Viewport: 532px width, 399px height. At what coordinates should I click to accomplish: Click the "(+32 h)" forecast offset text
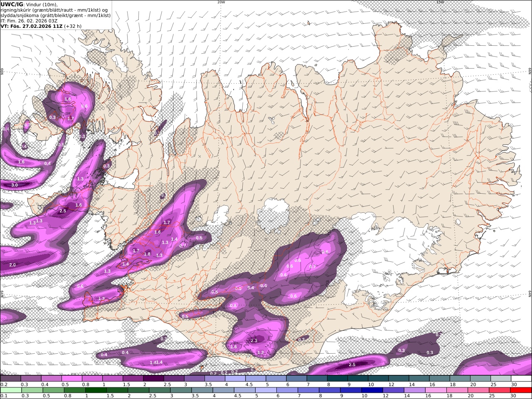[x=73, y=26]
